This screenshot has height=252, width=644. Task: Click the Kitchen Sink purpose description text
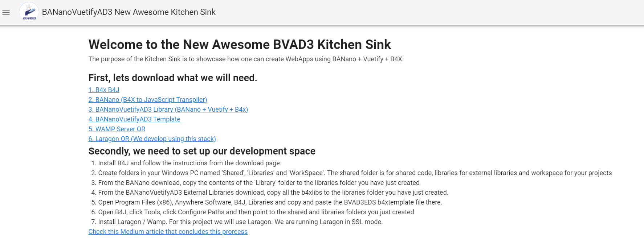[x=246, y=59]
